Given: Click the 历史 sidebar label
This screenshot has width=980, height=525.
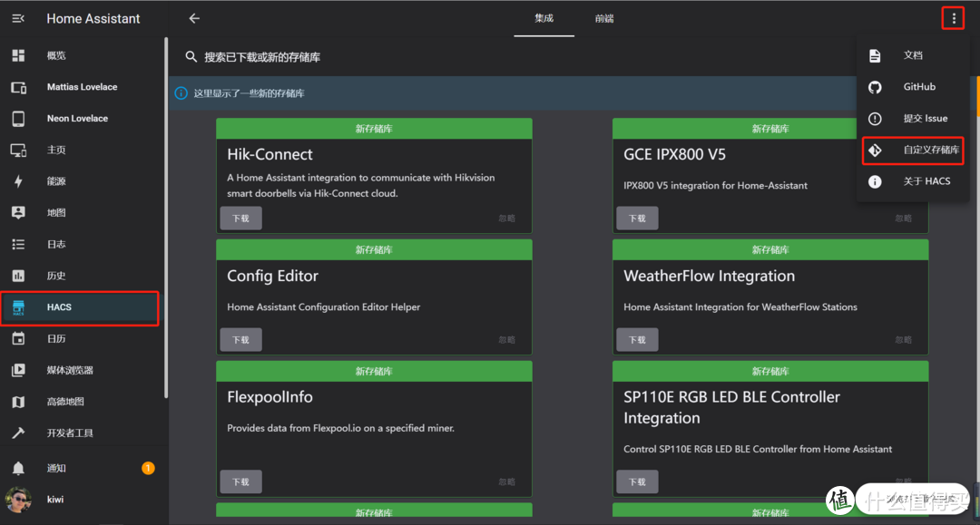Looking at the screenshot, I should 56,276.
